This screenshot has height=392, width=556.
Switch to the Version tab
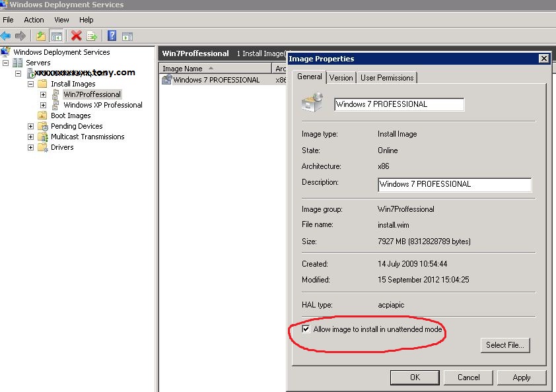point(341,77)
